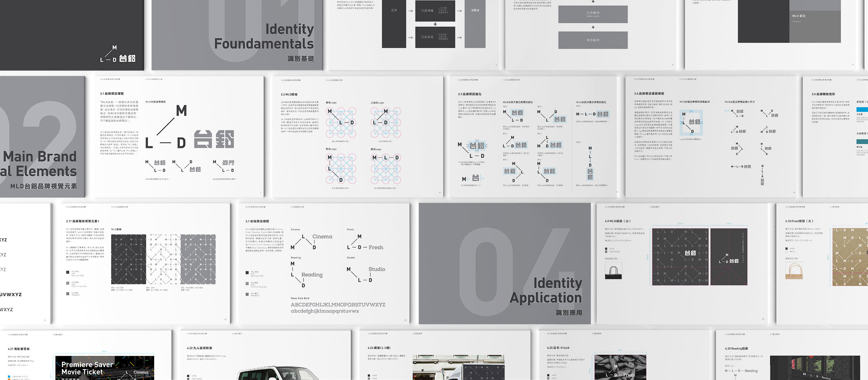
Task: Click the horizontal M–L–D 台鋁 secondary logo on page 2.3
Action: click(592, 114)
